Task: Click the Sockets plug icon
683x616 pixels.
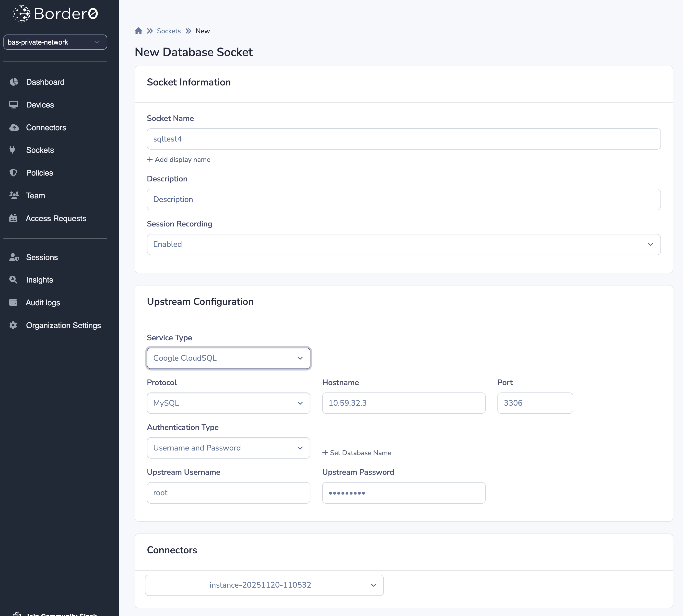Action: (x=12, y=150)
